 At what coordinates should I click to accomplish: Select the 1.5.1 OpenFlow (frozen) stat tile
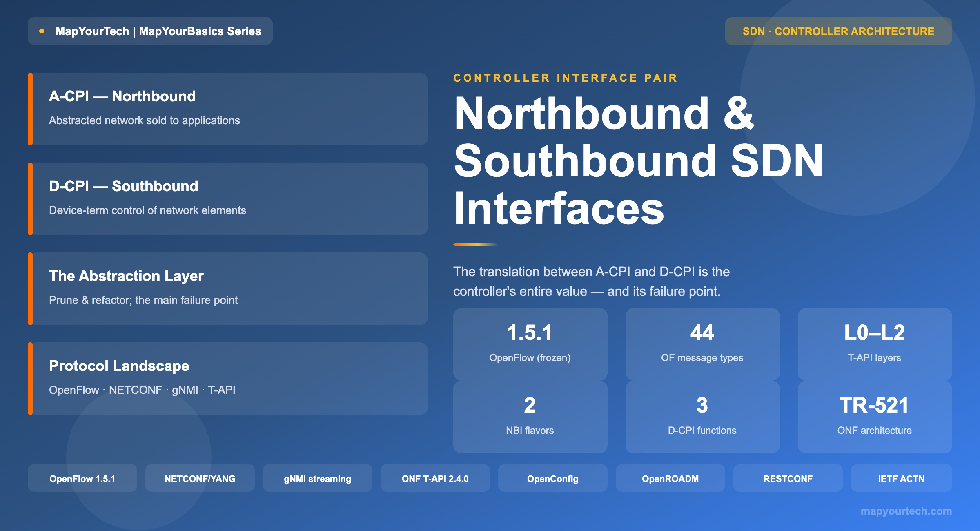point(530,344)
